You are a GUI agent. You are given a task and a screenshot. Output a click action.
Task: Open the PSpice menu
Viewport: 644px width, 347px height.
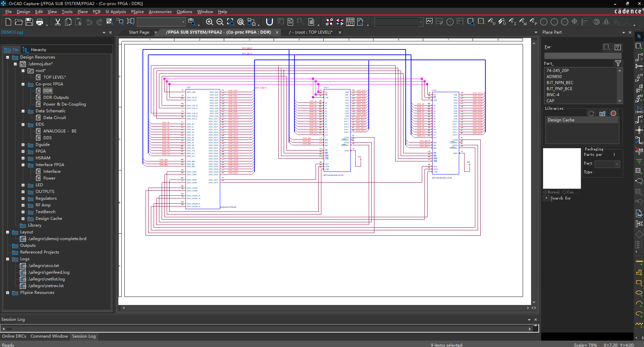pyautogui.click(x=137, y=11)
